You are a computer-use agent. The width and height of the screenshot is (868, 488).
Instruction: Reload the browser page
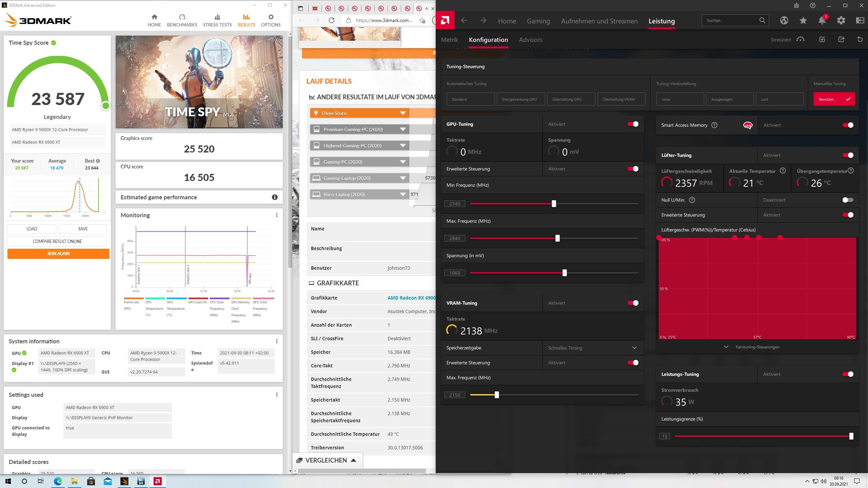pyautogui.click(x=332, y=20)
